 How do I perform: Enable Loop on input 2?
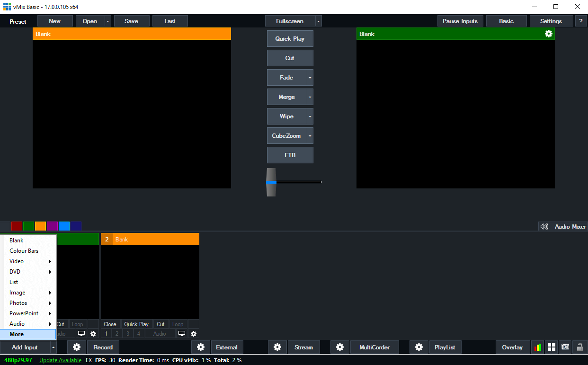(x=178, y=324)
